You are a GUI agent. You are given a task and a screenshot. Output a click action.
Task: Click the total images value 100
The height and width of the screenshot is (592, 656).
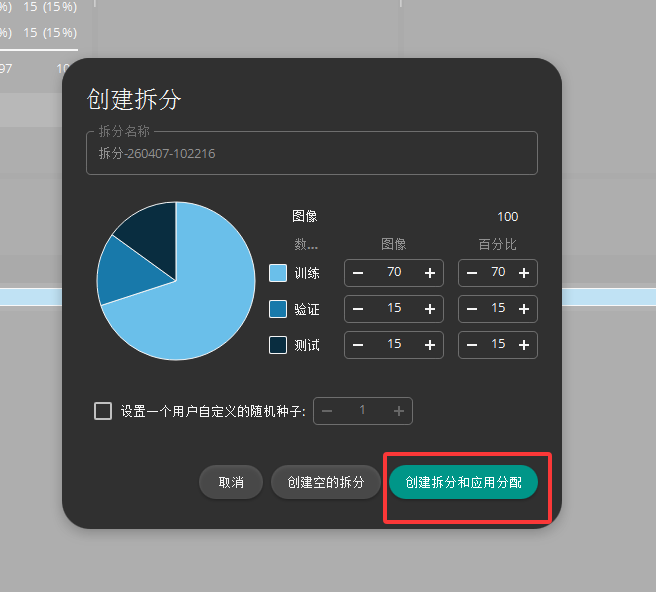pos(507,217)
